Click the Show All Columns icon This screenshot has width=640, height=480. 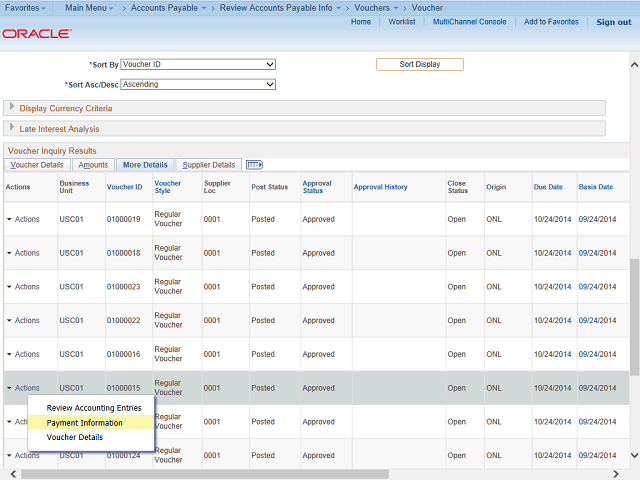(x=254, y=165)
